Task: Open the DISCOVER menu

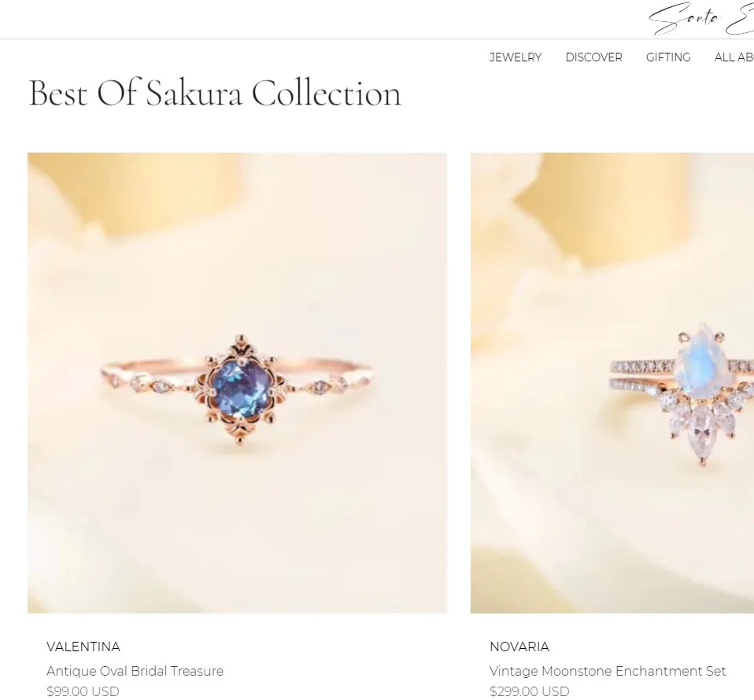Action: coord(594,57)
